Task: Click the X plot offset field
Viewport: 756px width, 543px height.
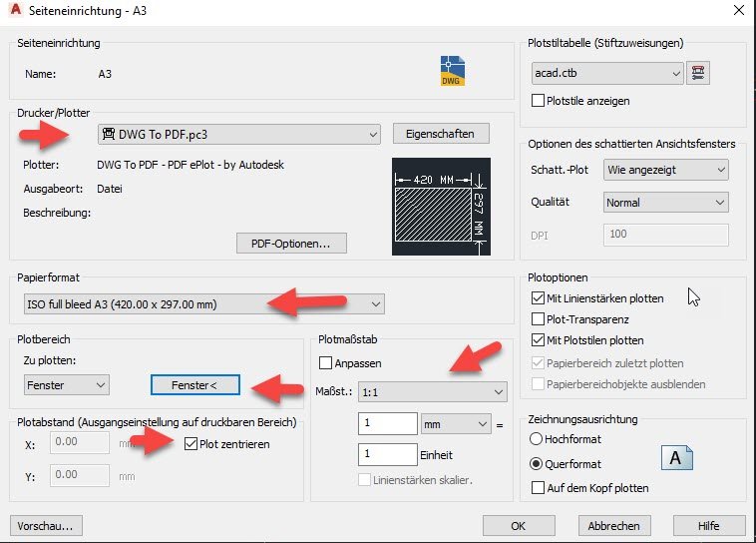Action: tap(80, 442)
